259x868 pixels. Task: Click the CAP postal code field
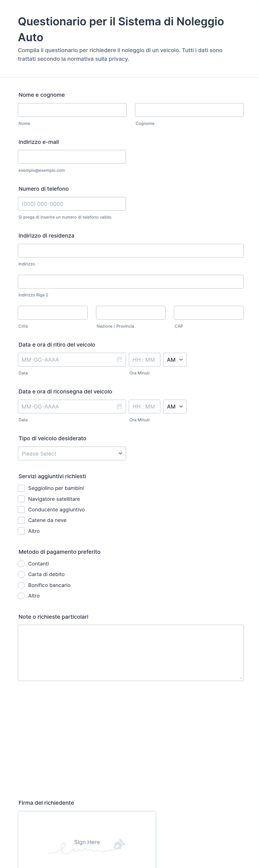point(209,313)
